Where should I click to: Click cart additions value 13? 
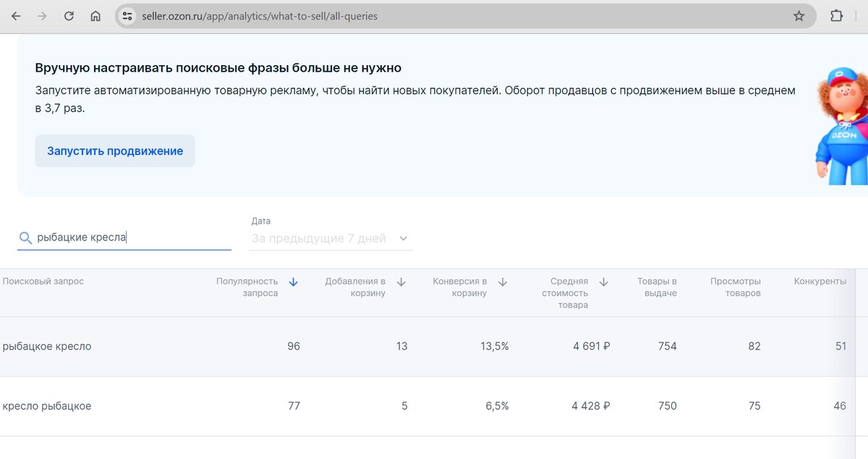tap(401, 346)
